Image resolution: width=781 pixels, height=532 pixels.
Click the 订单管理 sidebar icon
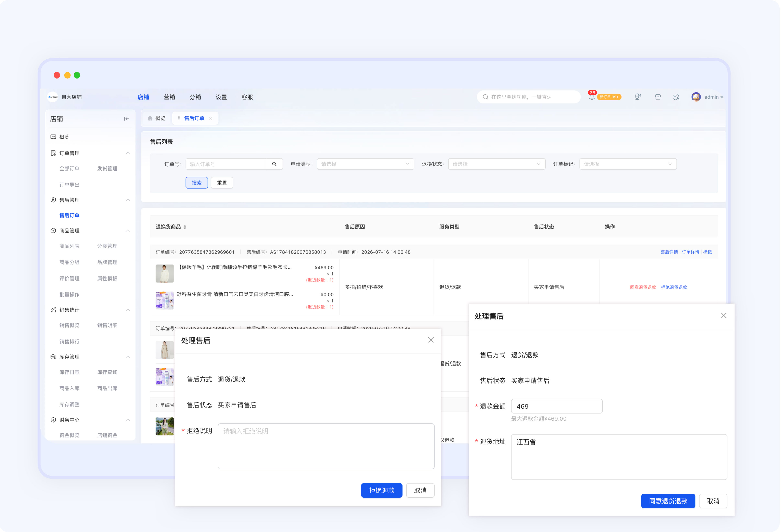click(53, 153)
